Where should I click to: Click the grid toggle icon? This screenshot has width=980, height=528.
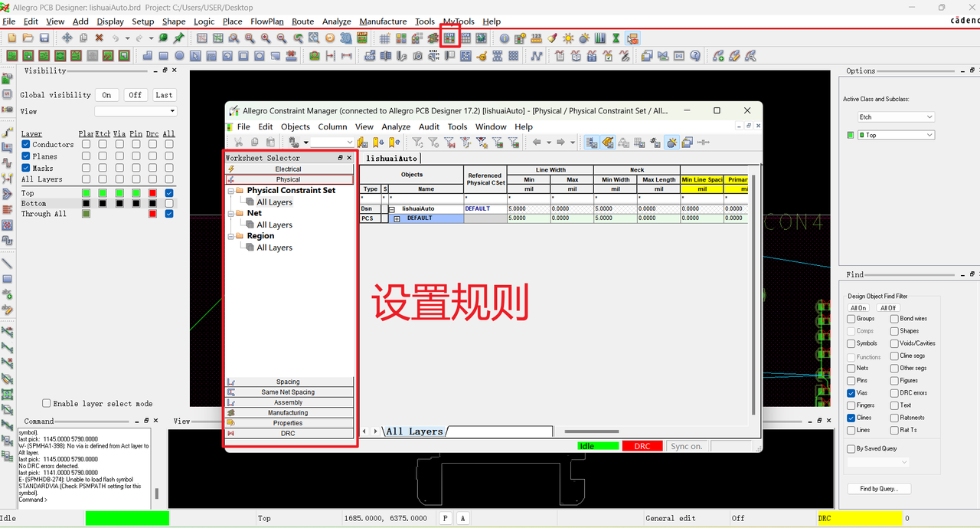pyautogui.click(x=384, y=38)
